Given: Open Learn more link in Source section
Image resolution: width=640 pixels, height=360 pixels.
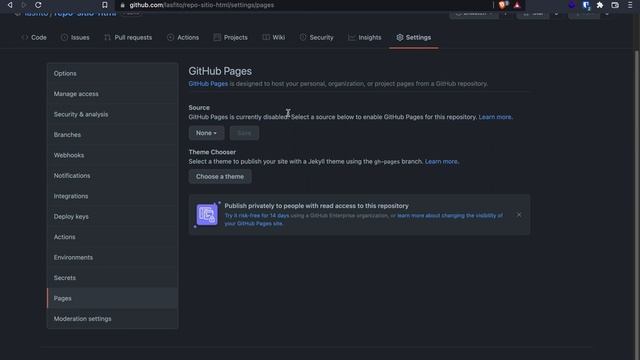Looking at the screenshot, I should pos(495,117).
